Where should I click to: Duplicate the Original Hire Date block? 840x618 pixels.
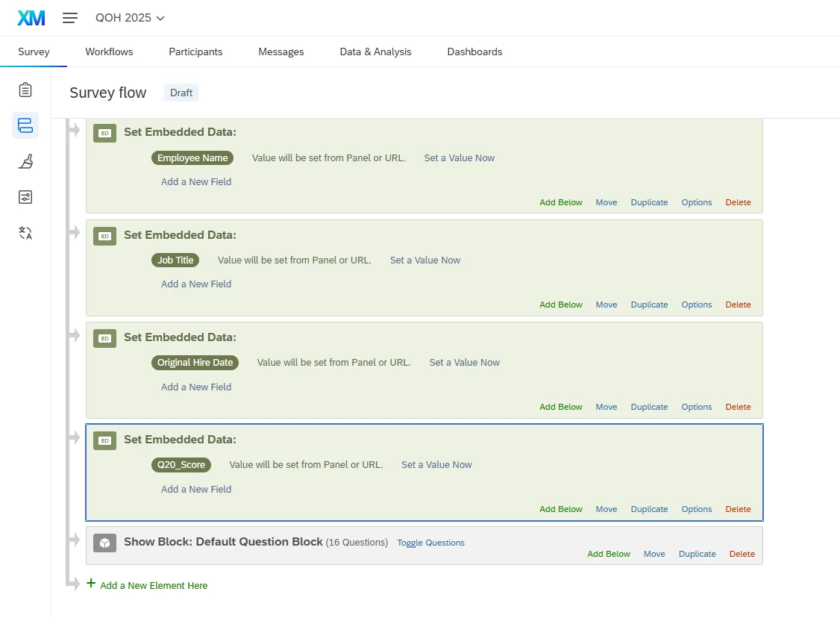pos(649,408)
